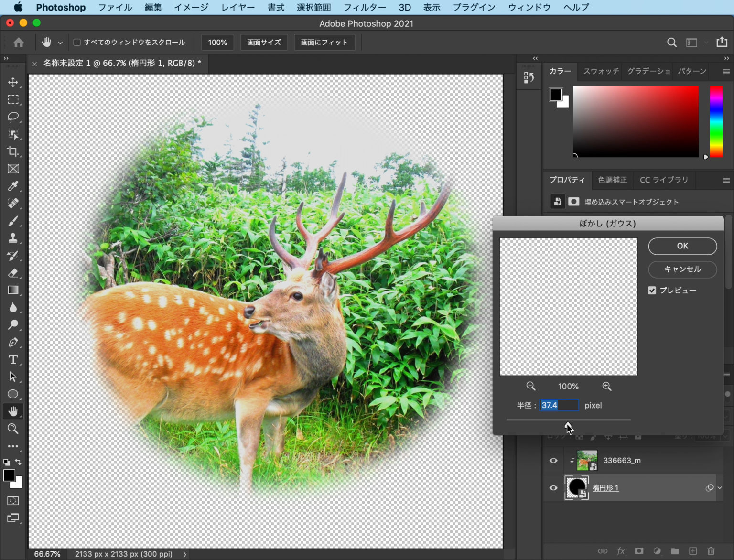
Task: Select the Crop tool
Action: pos(13,151)
